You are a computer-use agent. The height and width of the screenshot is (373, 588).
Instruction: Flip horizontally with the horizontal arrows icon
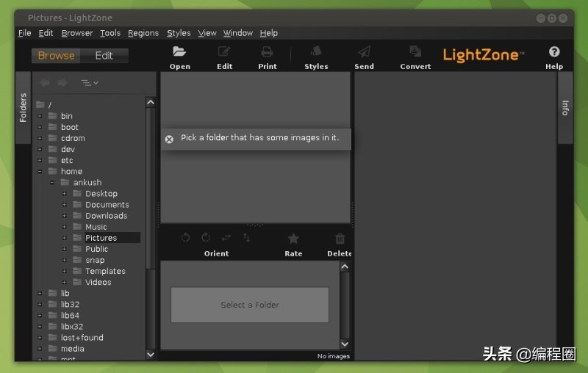point(226,237)
